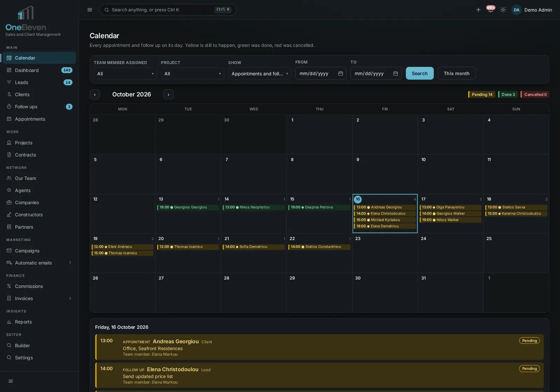Click the Agents star icon

(x=9, y=190)
